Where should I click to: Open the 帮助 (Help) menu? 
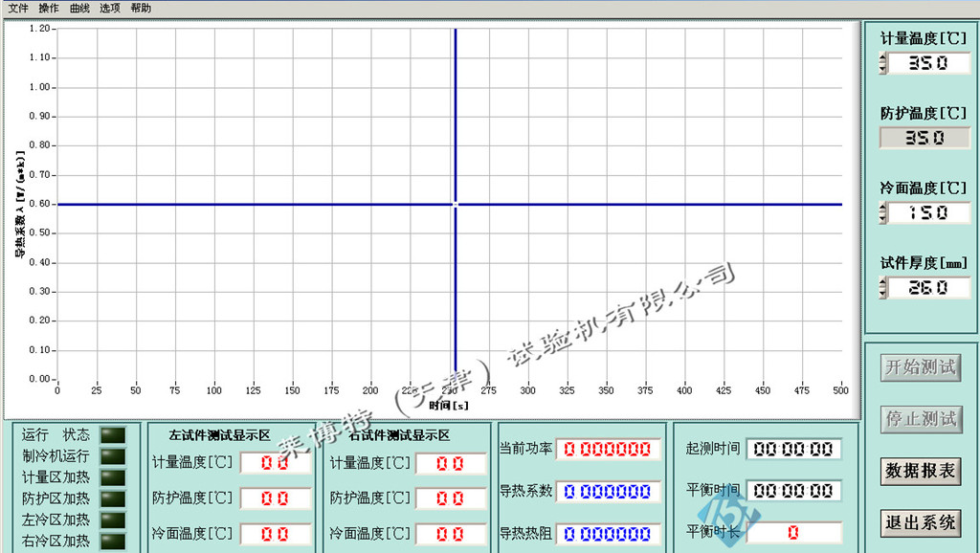[x=139, y=8]
